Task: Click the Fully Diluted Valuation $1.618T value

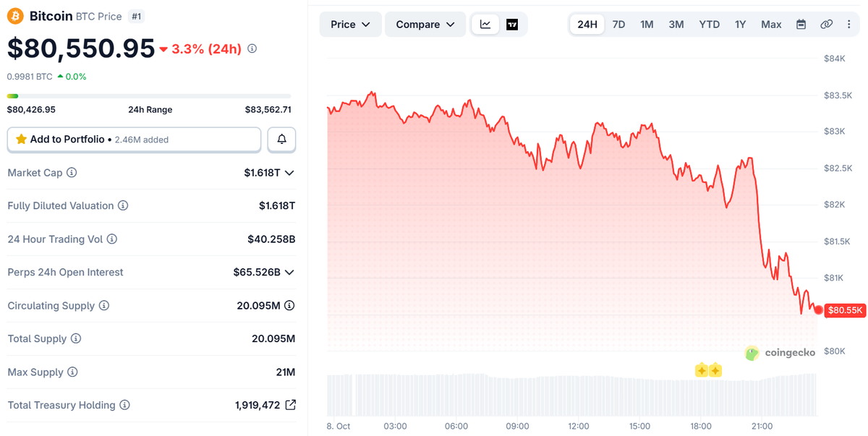Action: coord(277,206)
